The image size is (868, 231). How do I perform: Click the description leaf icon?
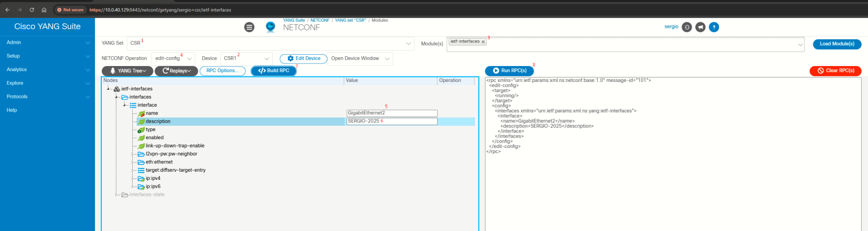click(141, 122)
